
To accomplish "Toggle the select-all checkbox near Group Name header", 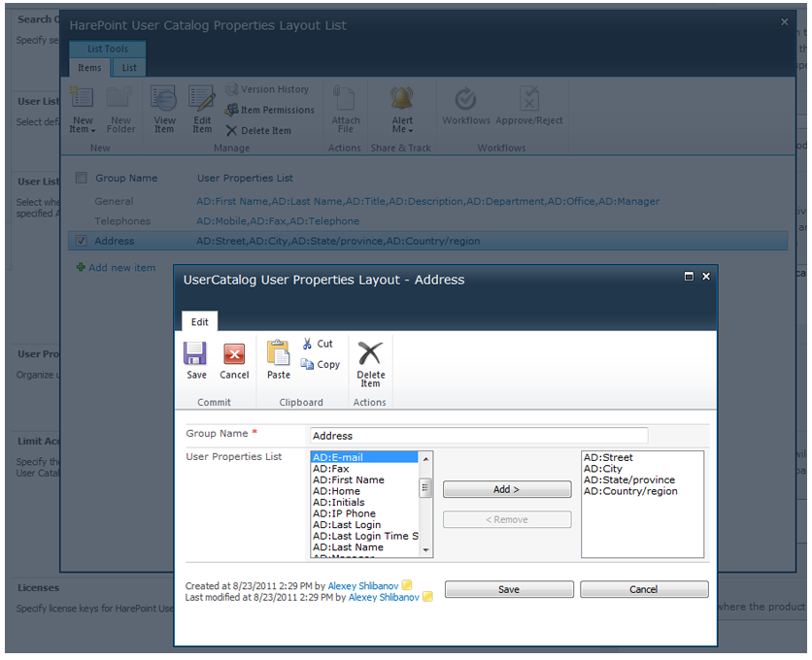I will (82, 178).
